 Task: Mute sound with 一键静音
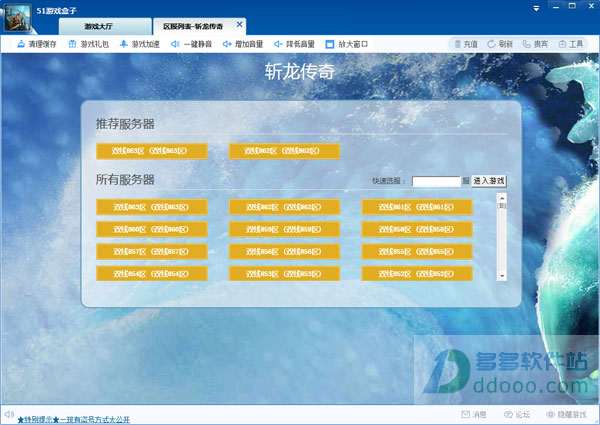point(191,44)
